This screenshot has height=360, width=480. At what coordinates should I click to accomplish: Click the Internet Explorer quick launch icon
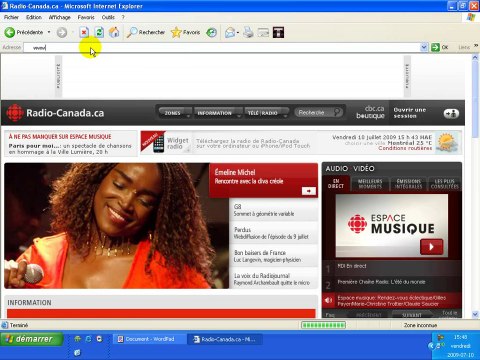pos(88,339)
